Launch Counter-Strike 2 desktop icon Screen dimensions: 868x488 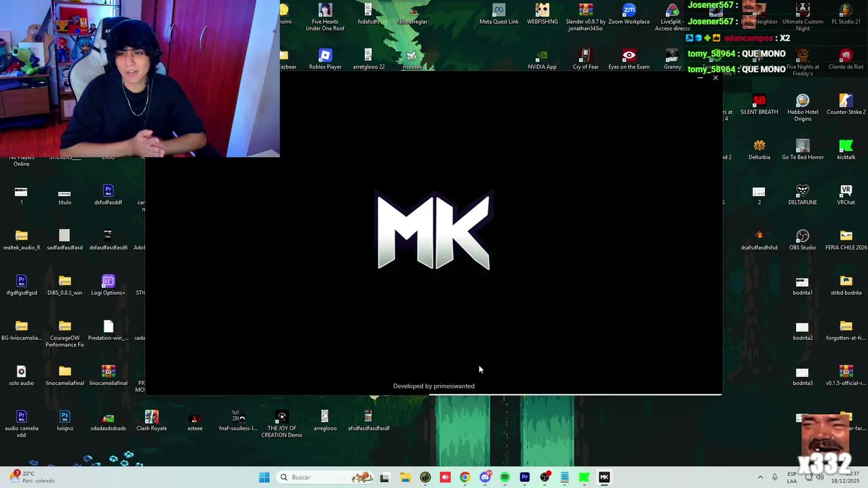point(846,104)
